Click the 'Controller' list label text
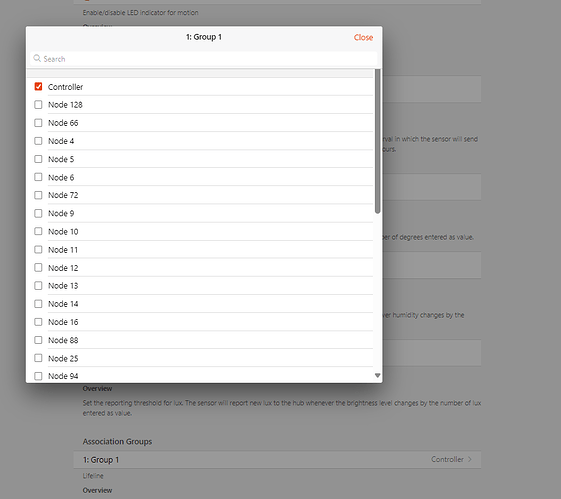 [x=65, y=87]
